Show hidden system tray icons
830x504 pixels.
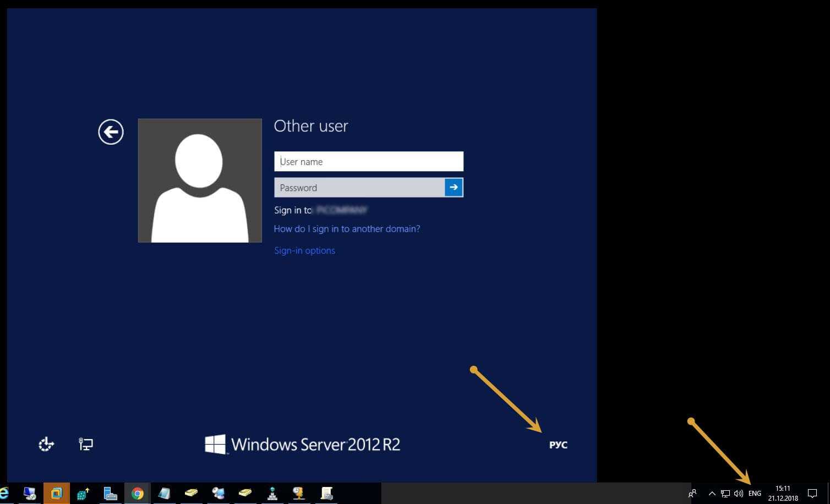tap(712, 494)
